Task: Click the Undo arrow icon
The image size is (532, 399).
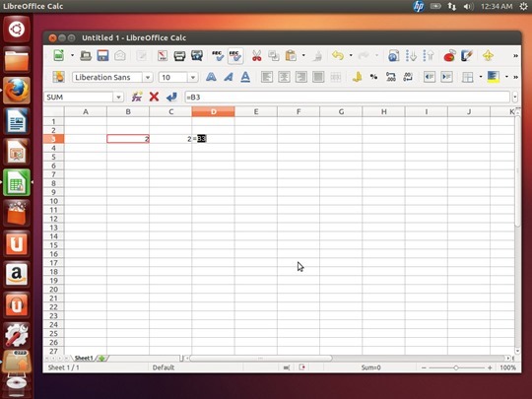Action: pyautogui.click(x=338, y=55)
